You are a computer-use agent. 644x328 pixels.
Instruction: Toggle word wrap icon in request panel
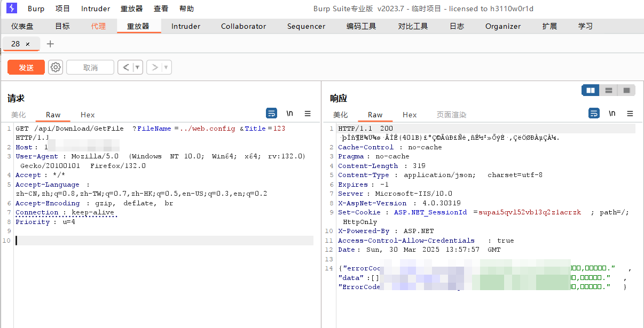tap(272, 113)
